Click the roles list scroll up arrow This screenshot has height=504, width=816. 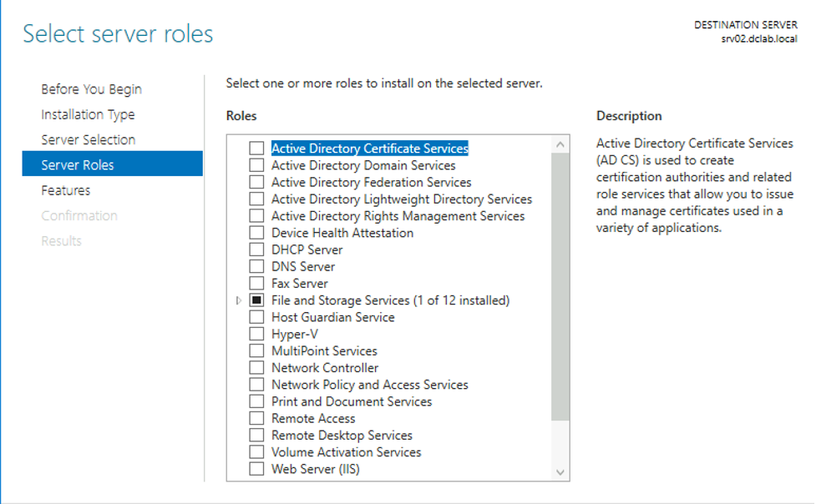tap(560, 144)
